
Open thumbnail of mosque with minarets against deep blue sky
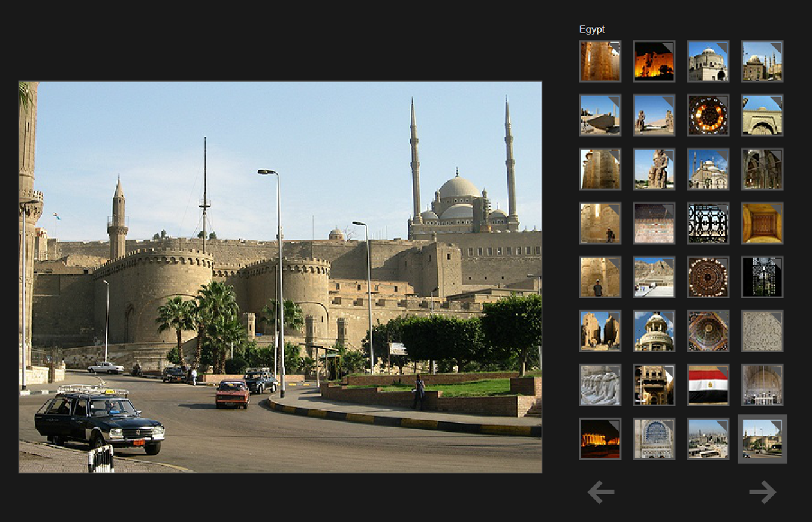tap(708, 169)
